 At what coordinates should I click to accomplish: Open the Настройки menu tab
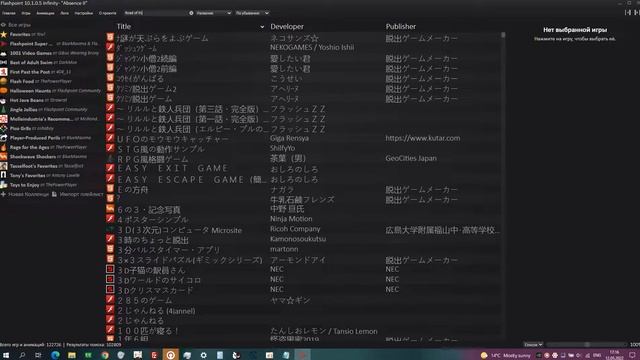pos(84,13)
